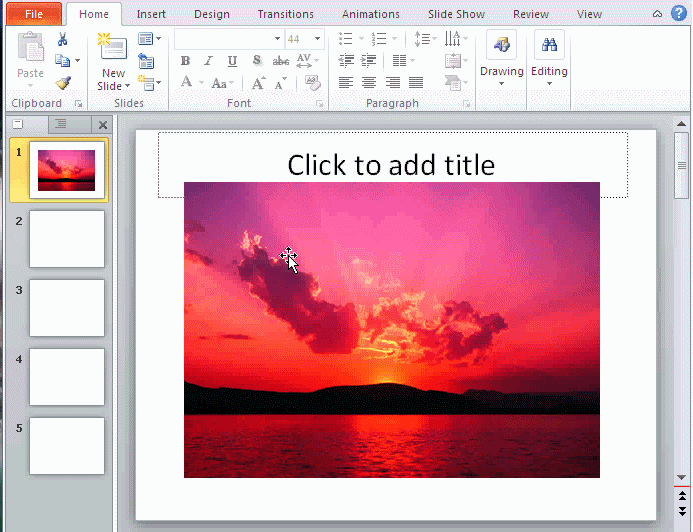Click the Cut scissors icon
693x532 pixels.
click(x=62, y=39)
